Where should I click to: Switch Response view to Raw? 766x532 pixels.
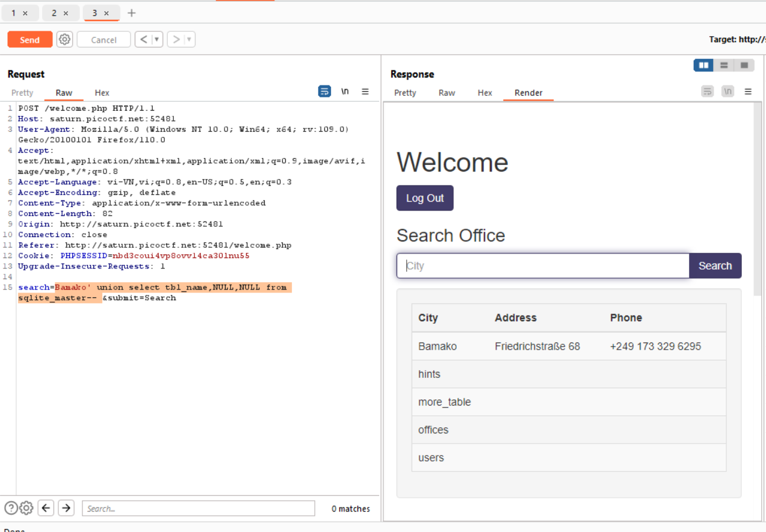tap(446, 93)
